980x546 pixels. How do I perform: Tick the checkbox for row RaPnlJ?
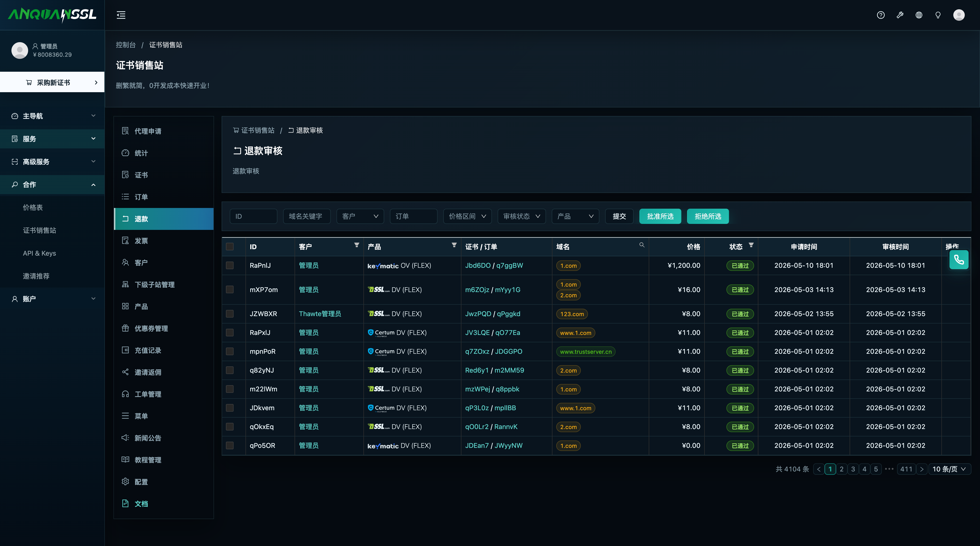pos(230,265)
